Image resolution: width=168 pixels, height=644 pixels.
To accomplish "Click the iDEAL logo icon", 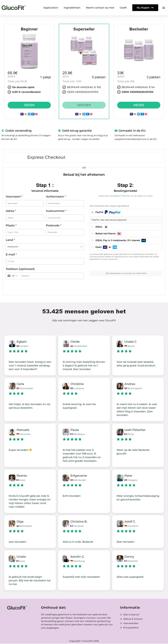I will 106,227.
